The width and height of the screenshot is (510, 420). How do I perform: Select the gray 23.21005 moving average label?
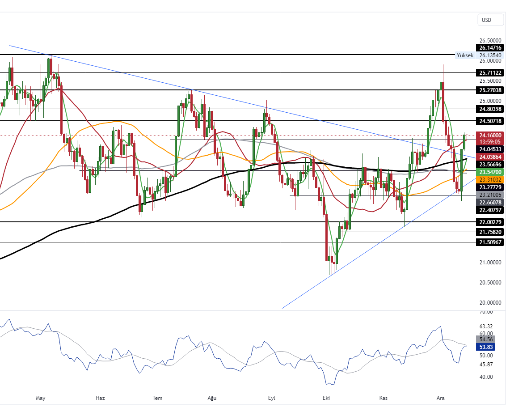point(490,195)
